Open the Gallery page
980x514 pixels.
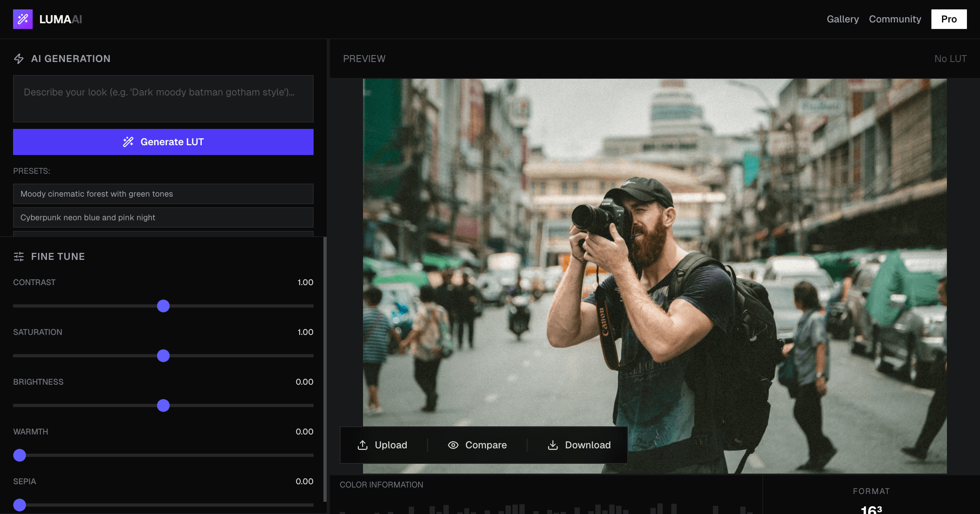pyautogui.click(x=843, y=19)
